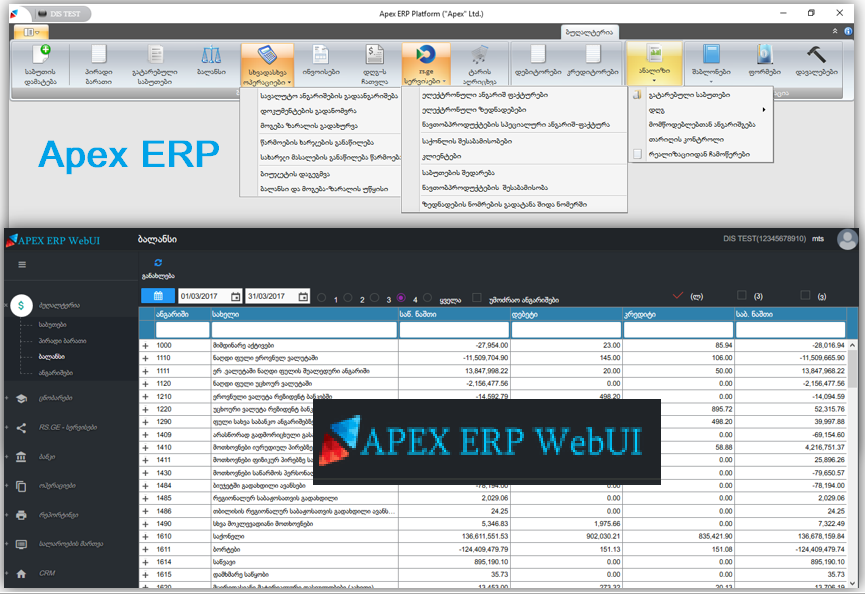The width and height of the screenshot is (865, 597).
Task: Choose ელექტრონული ანგარიშ ფაქტურები menu item
Action: (x=485, y=95)
